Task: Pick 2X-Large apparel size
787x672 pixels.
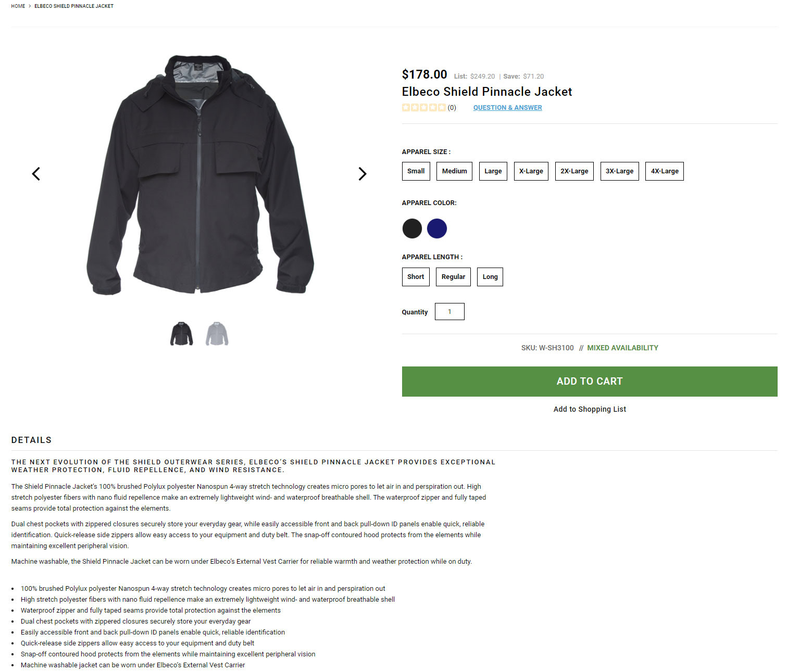Action: [574, 171]
